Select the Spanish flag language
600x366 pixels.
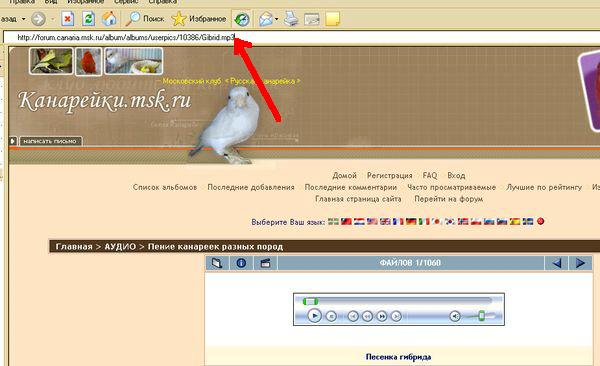coord(515,221)
